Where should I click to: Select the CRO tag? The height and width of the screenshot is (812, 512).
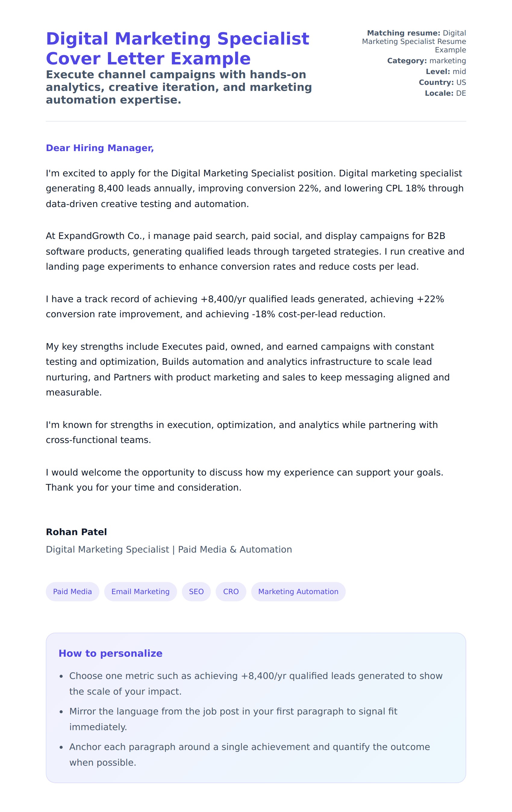[x=231, y=591]
